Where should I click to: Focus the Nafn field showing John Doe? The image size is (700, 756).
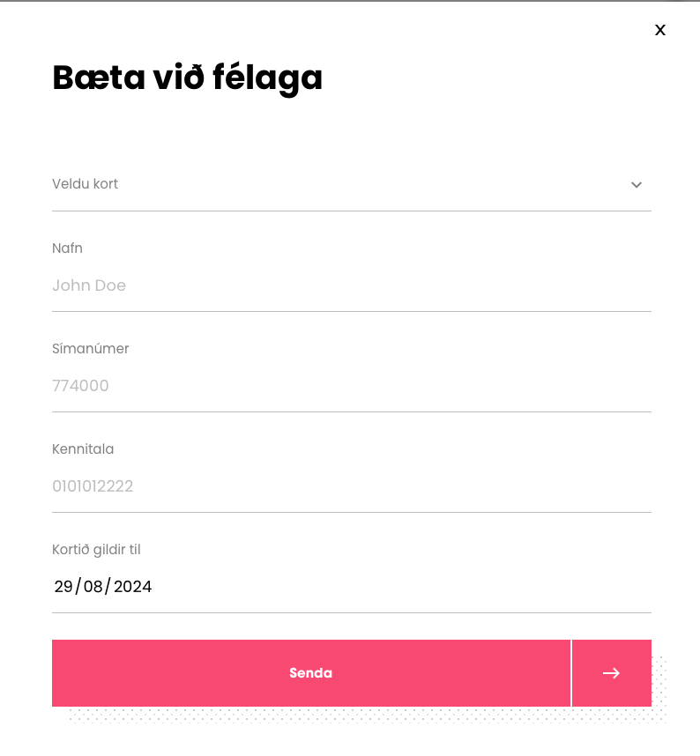[x=352, y=285]
